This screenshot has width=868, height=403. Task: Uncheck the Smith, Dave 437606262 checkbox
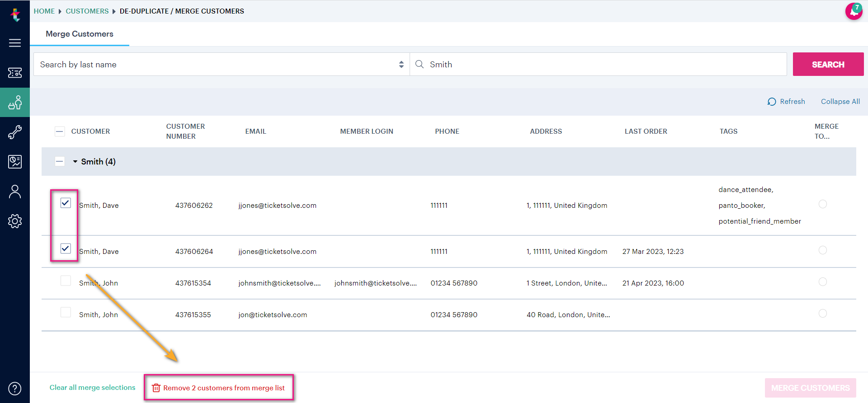pyautogui.click(x=66, y=203)
